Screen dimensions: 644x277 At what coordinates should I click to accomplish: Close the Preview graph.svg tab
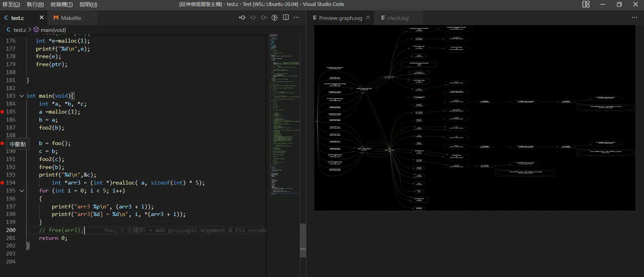[x=368, y=17]
